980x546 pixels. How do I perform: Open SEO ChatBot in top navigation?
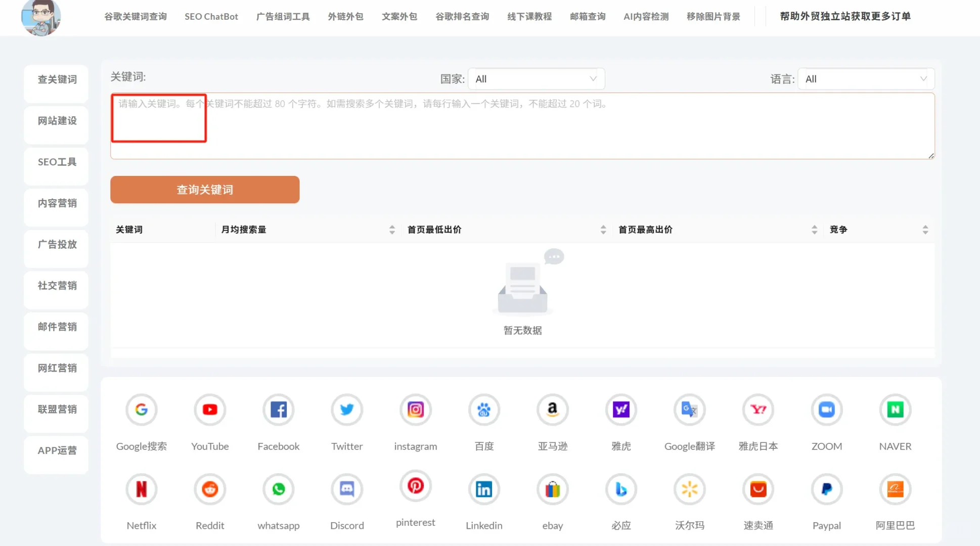point(211,17)
